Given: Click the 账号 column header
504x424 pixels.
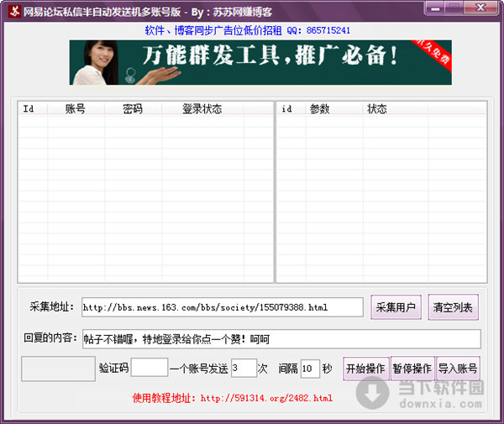Looking at the screenshot, I should point(76,108).
